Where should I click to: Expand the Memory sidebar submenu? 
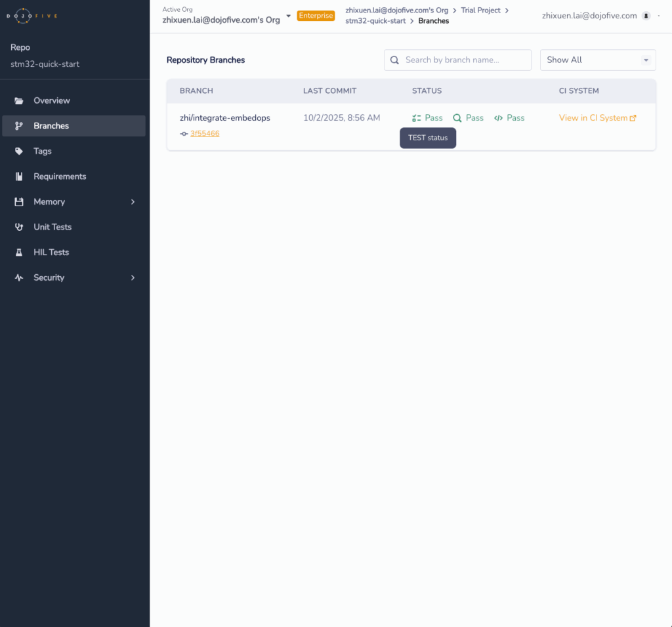pos(133,202)
